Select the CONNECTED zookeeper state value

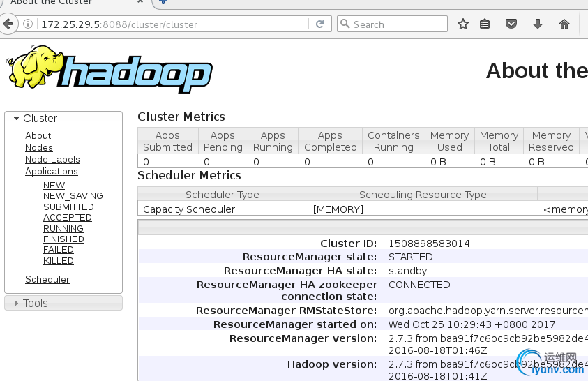click(419, 285)
